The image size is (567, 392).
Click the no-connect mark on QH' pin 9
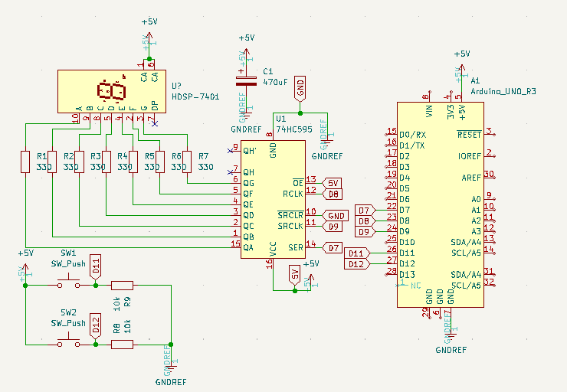(x=230, y=151)
